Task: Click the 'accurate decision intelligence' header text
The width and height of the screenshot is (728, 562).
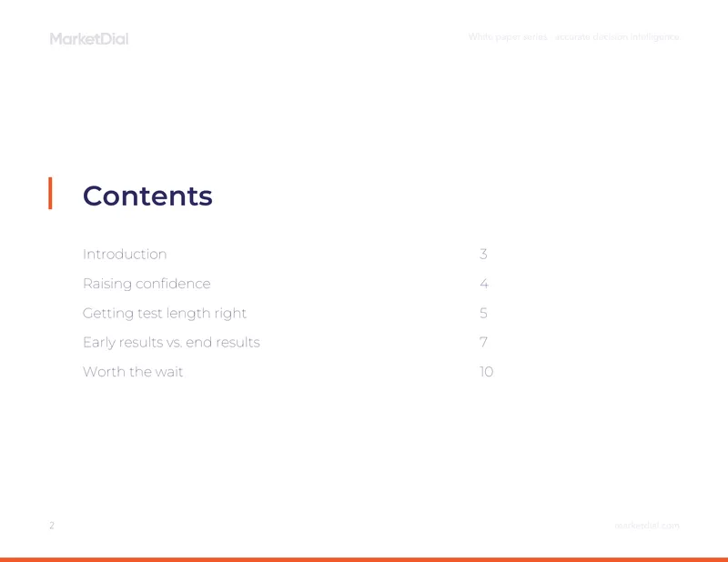Action: [x=617, y=36]
